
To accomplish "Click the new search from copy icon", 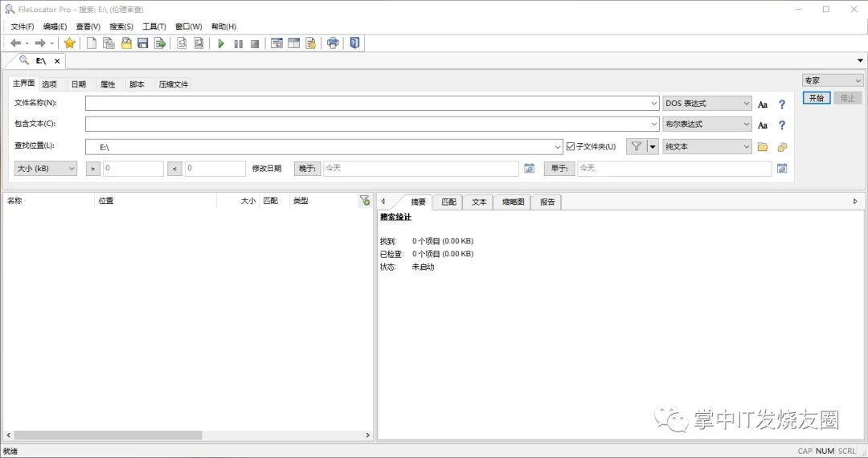I will coord(109,43).
